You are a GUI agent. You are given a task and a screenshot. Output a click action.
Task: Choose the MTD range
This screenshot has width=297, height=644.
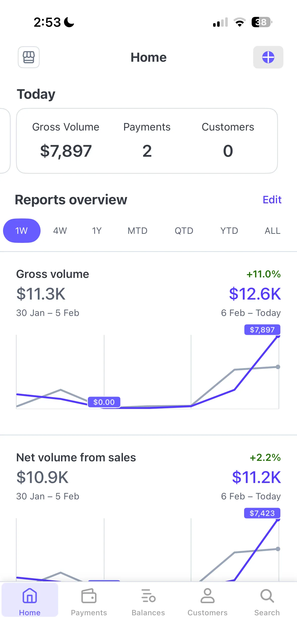pos(137,231)
